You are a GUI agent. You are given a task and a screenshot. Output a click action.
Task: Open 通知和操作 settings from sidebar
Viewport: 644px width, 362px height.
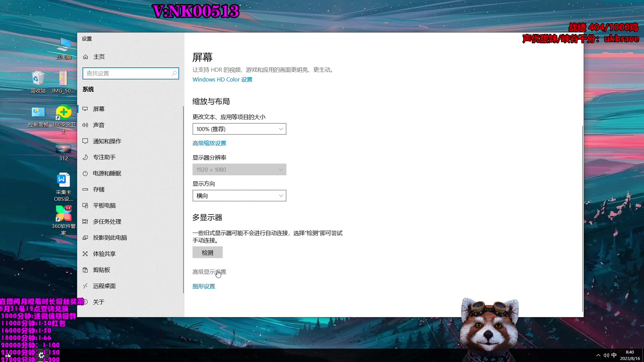point(107,141)
